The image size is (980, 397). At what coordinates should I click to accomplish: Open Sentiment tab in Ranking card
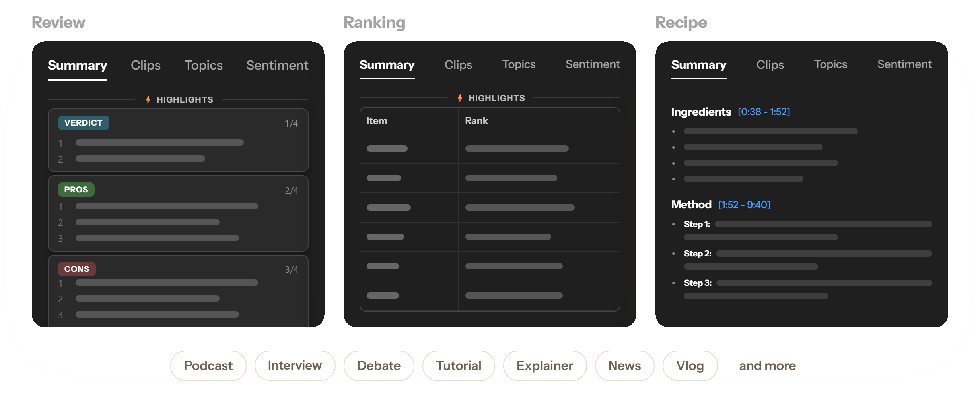593,64
